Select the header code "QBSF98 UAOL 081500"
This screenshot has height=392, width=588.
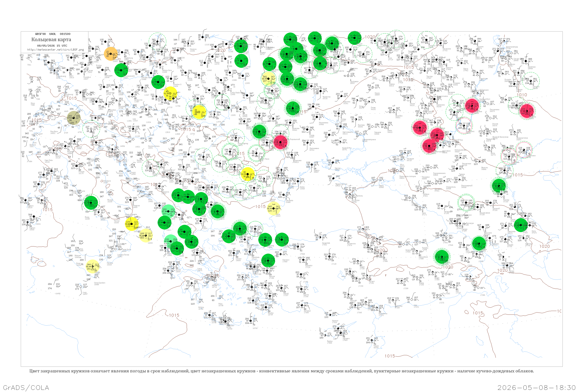(53, 34)
